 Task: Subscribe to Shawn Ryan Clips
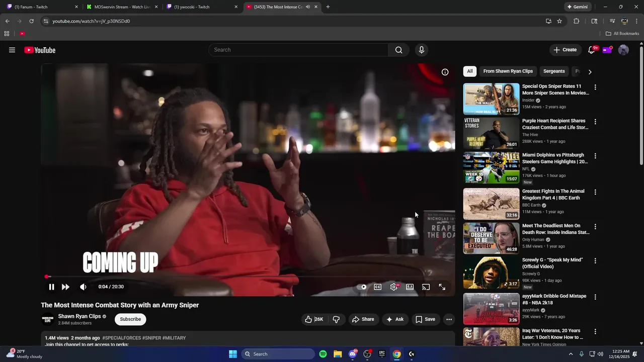pos(130,319)
